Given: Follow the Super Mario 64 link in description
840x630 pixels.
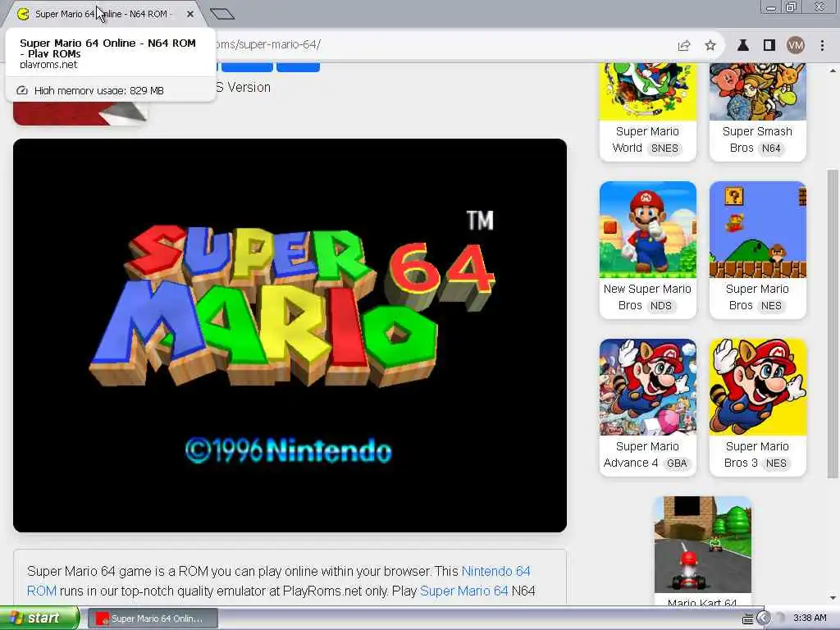Looking at the screenshot, I should point(464,591).
